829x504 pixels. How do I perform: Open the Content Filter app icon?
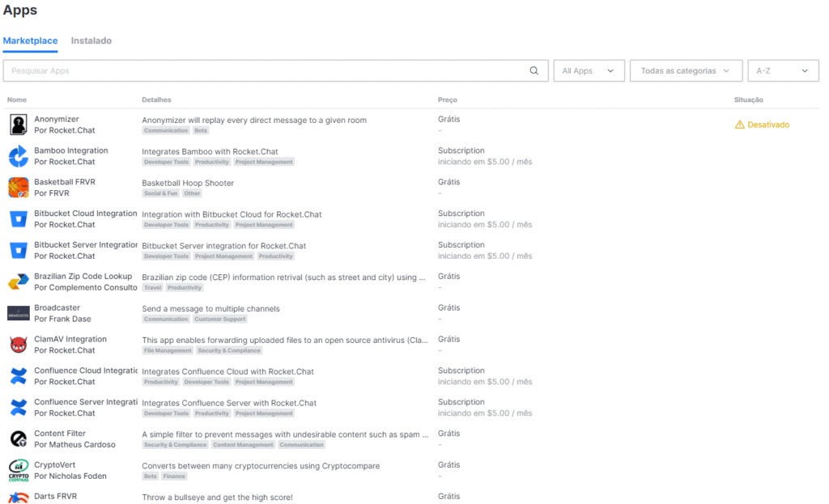tap(19, 439)
